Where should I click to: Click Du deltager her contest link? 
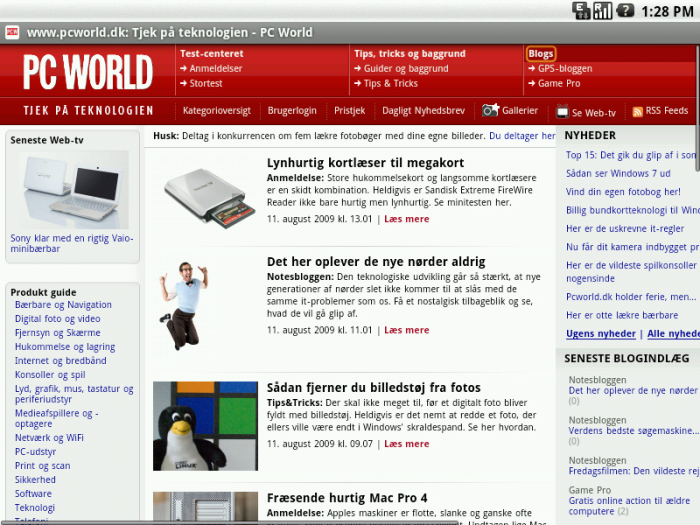point(522,136)
